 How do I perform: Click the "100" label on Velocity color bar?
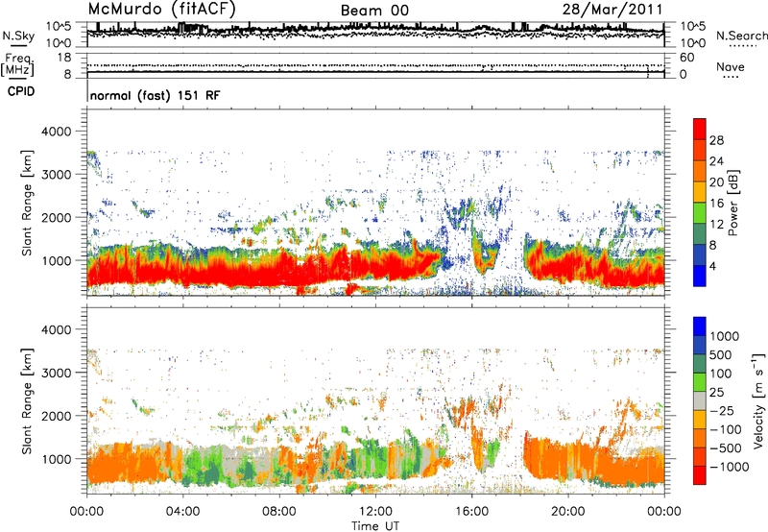coord(721,374)
